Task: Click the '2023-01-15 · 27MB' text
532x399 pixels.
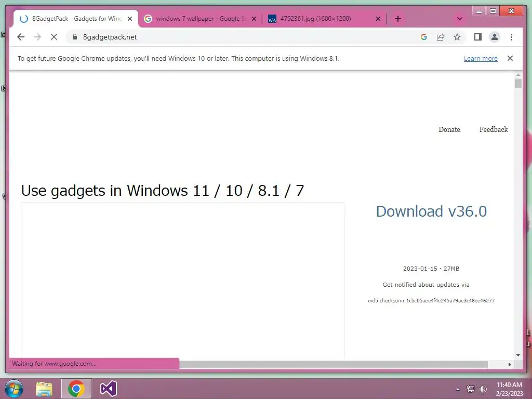Action: point(431,269)
